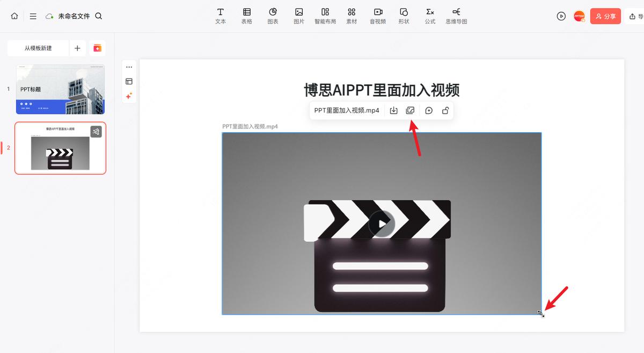Browse assets with the 素材 icon
The image size is (644, 353).
pos(352,15)
